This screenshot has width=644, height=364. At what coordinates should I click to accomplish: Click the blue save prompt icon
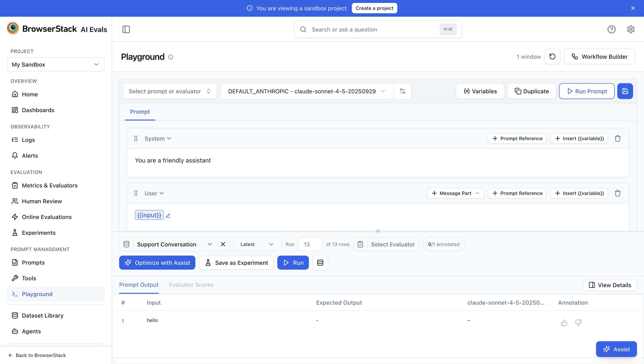click(625, 91)
